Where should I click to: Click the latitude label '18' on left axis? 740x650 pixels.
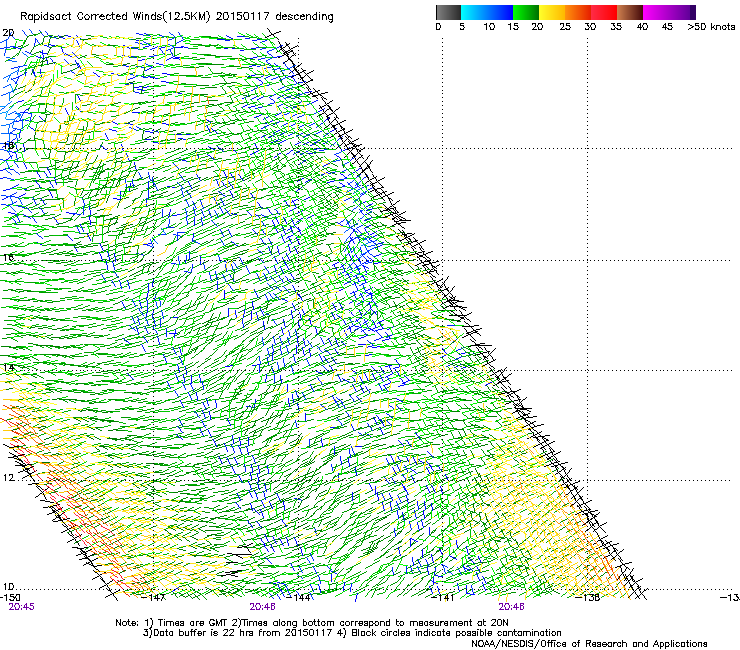[x=8, y=145]
